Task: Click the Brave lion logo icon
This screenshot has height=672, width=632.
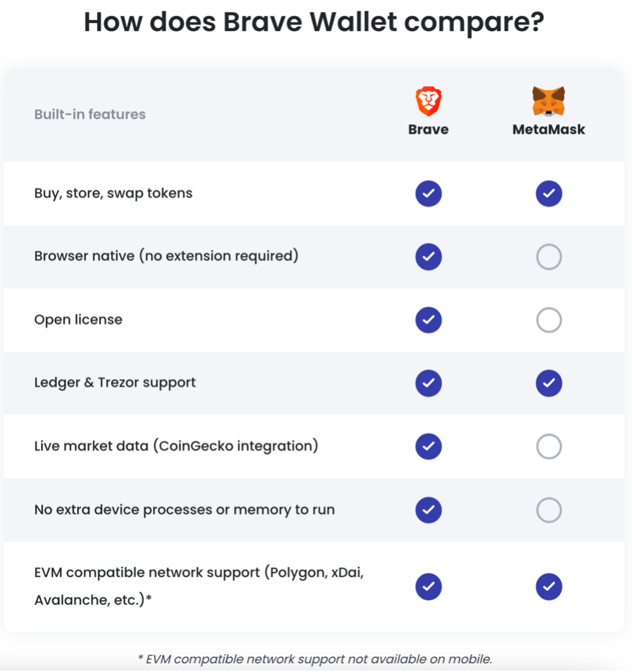Action: tap(428, 101)
